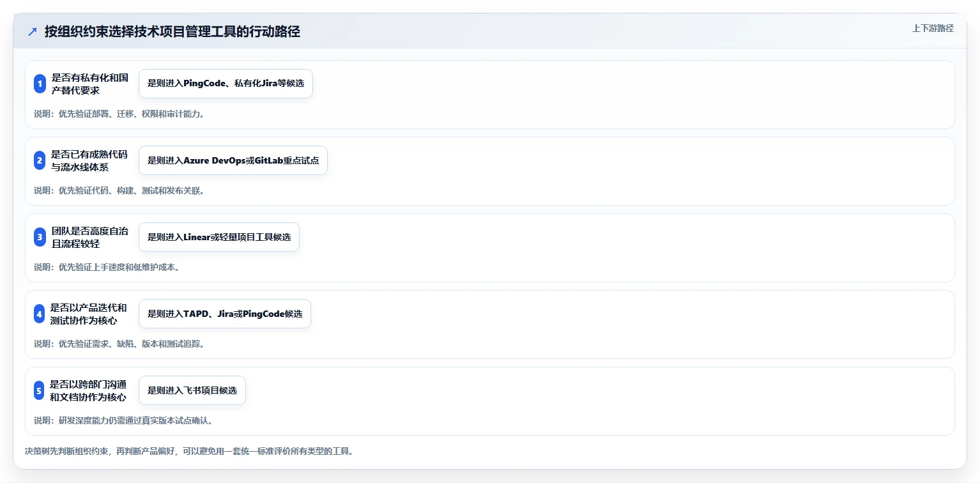
Task: Select step number 5 badge
Action: (x=40, y=390)
